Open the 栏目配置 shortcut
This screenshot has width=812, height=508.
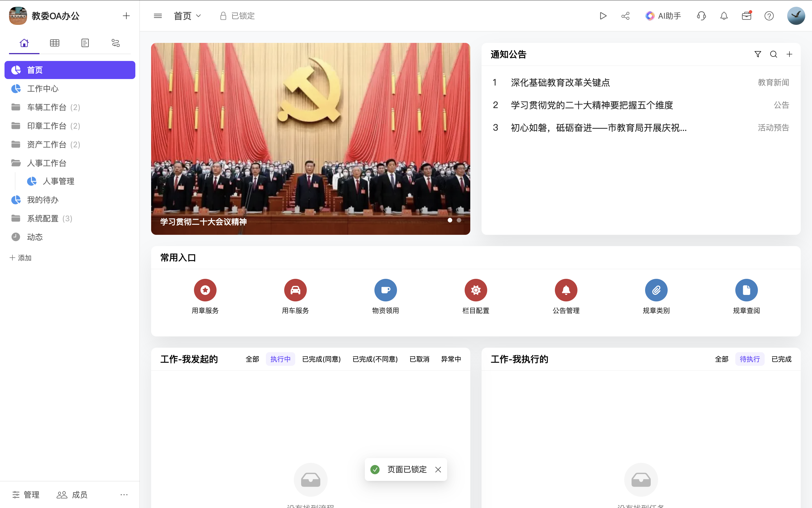coord(476,296)
